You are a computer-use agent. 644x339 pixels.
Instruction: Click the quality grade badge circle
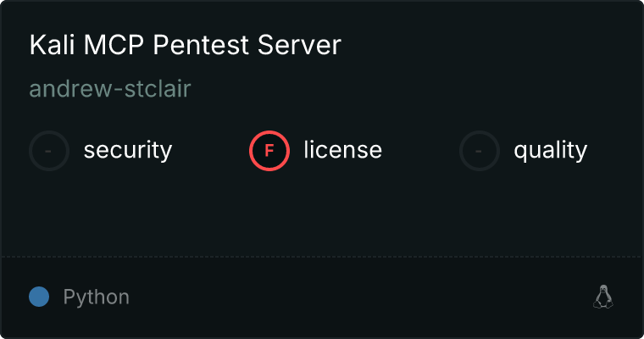tap(480, 151)
